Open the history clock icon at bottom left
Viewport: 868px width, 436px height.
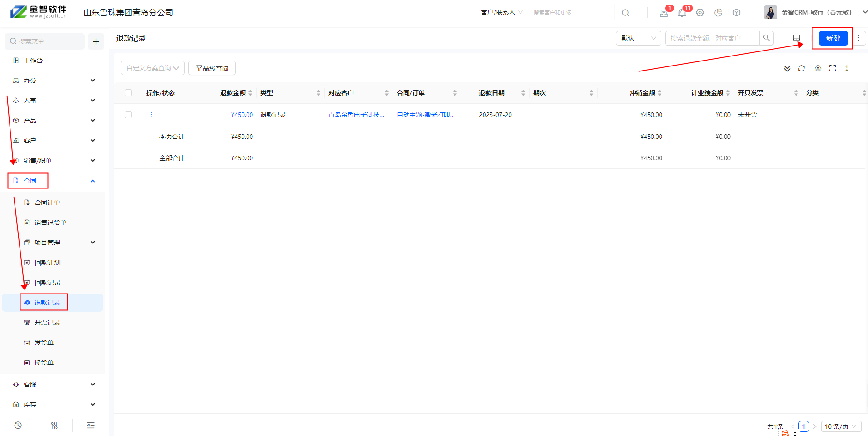[18, 425]
